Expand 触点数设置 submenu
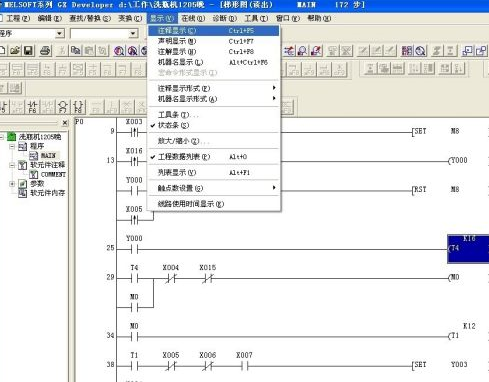This screenshot has height=382, width=489. click(213, 188)
